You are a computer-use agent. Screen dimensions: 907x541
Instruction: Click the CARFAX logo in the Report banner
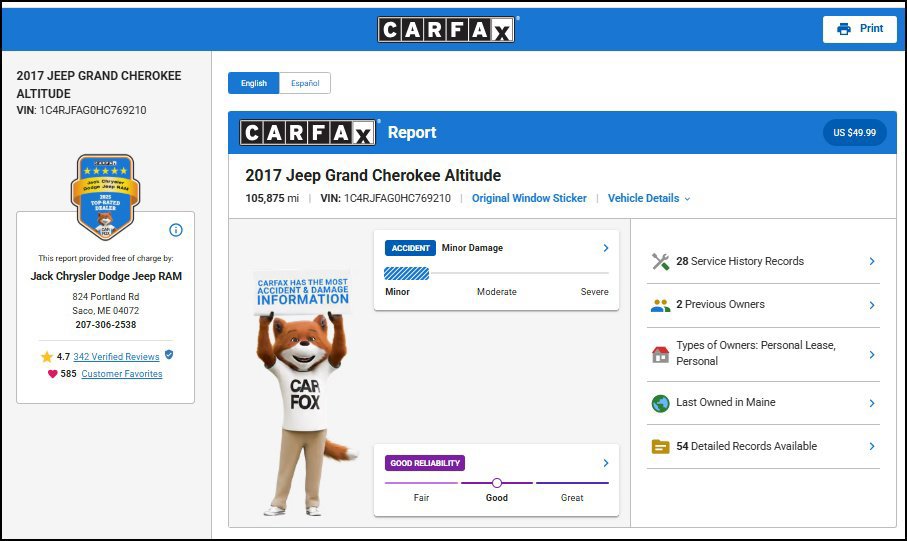pos(308,133)
